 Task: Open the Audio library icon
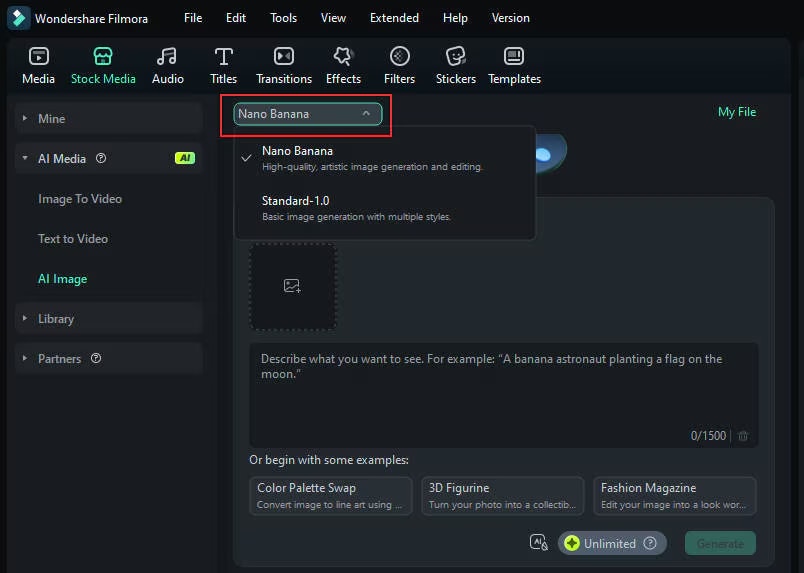click(167, 56)
